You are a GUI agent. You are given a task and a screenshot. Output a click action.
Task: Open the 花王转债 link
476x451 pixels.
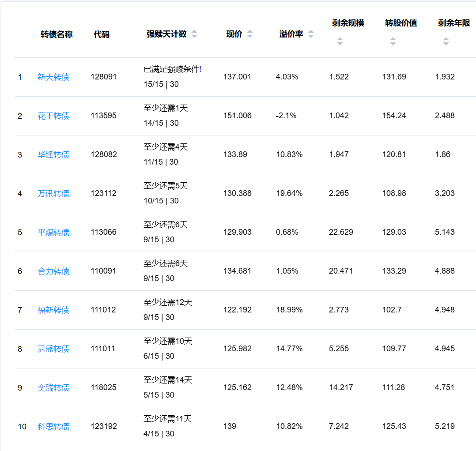(53, 116)
